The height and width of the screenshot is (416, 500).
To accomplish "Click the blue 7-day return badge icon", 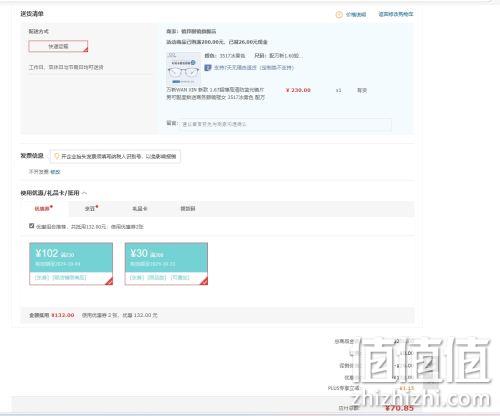I will point(208,68).
